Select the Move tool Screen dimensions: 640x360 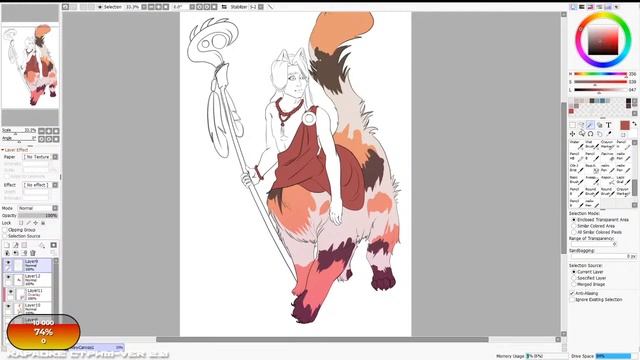tap(572, 134)
